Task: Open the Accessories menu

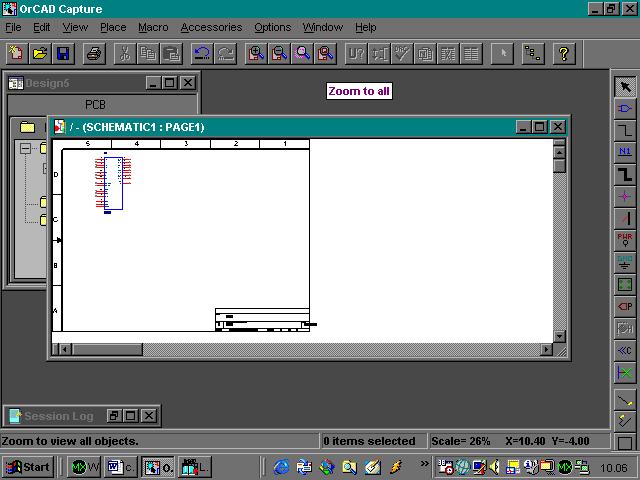Action: point(211,27)
